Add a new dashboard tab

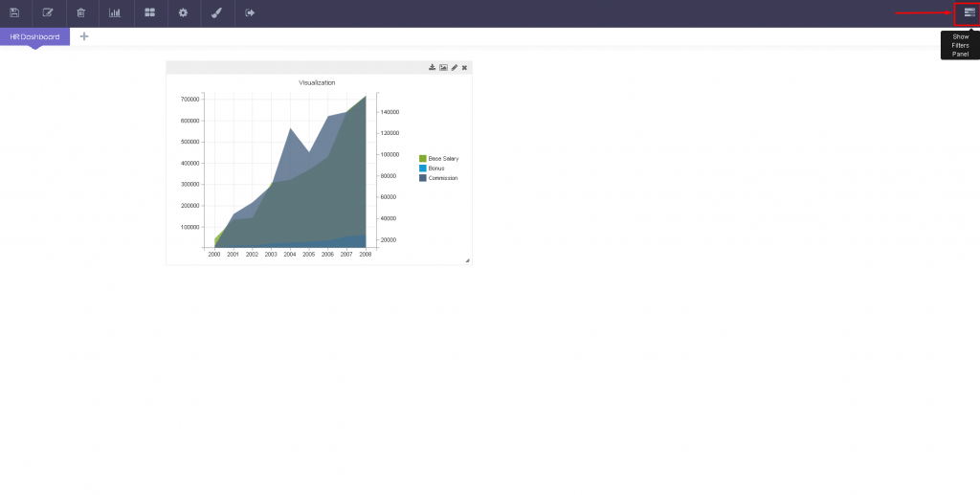pos(84,36)
